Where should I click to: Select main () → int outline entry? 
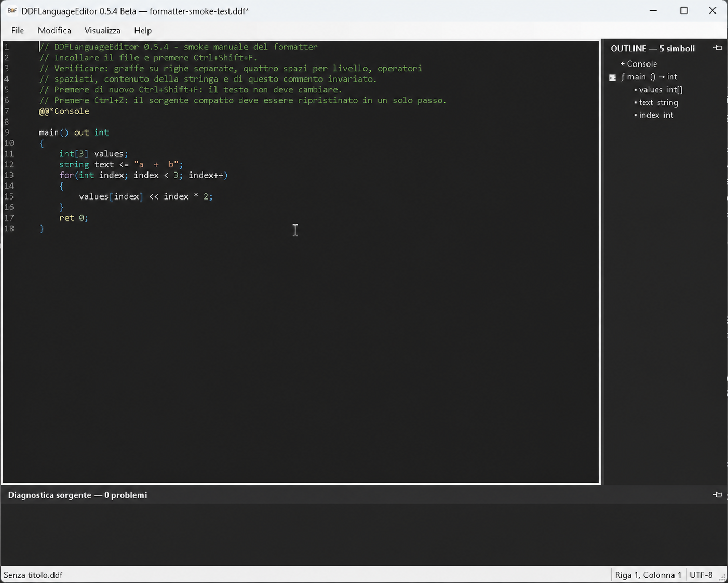click(x=649, y=77)
